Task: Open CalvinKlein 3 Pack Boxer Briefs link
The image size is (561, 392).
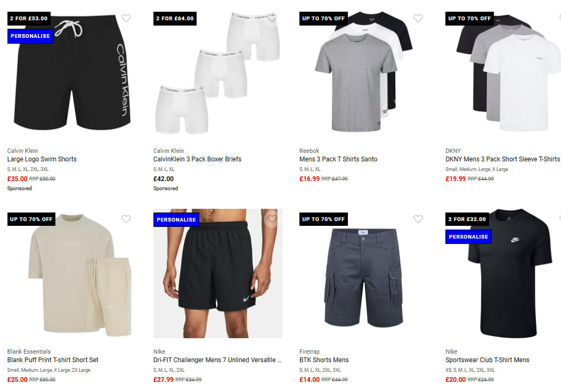Action: 197,159
